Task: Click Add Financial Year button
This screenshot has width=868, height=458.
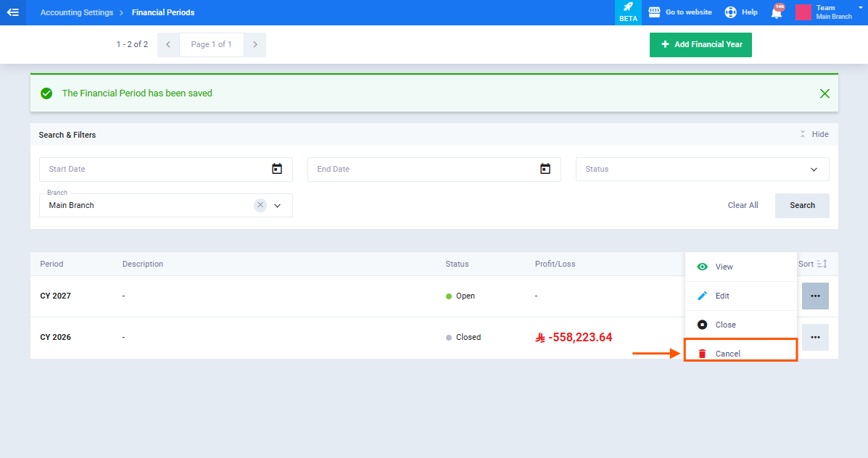Action: click(x=700, y=45)
